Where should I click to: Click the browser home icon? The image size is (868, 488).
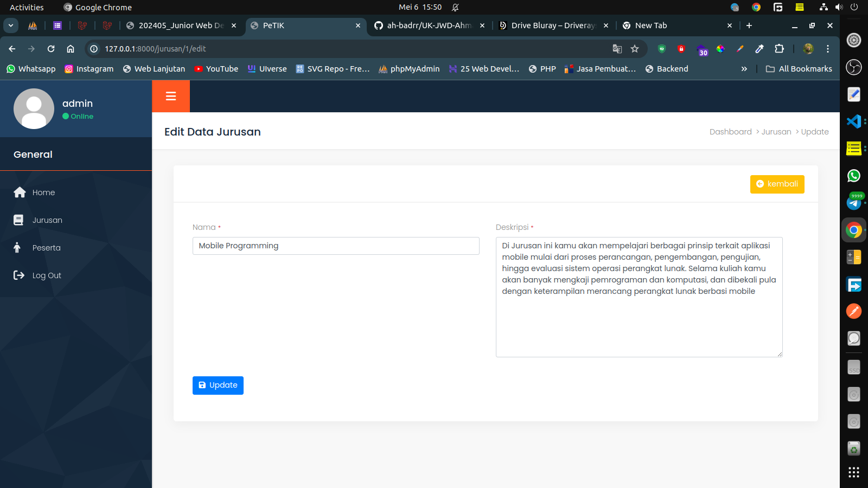pyautogui.click(x=71, y=49)
